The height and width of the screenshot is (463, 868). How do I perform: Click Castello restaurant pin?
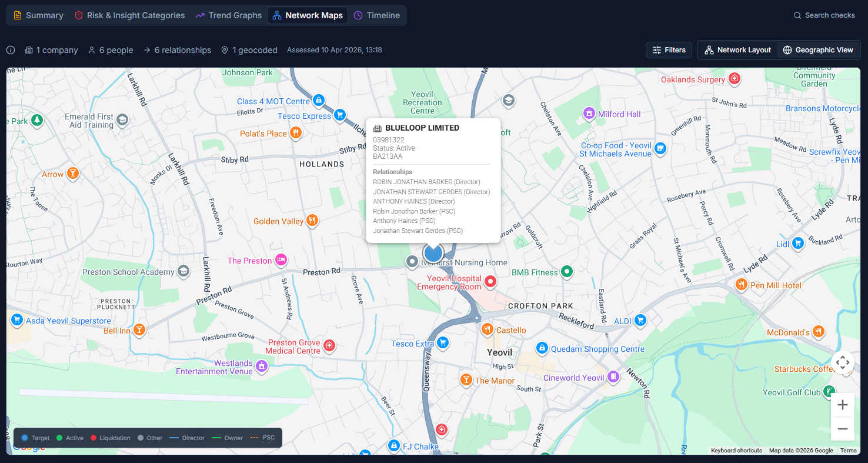point(487,329)
